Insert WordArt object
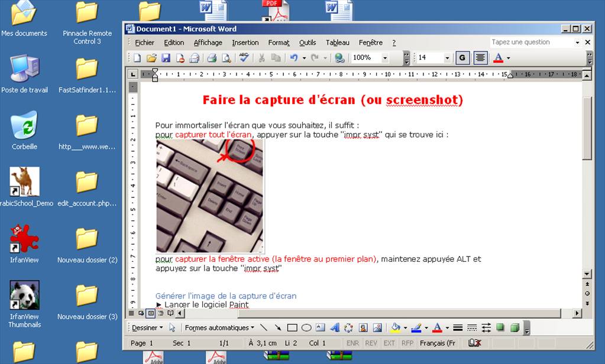Image resolution: width=605 pixels, height=364 pixels. point(335,328)
